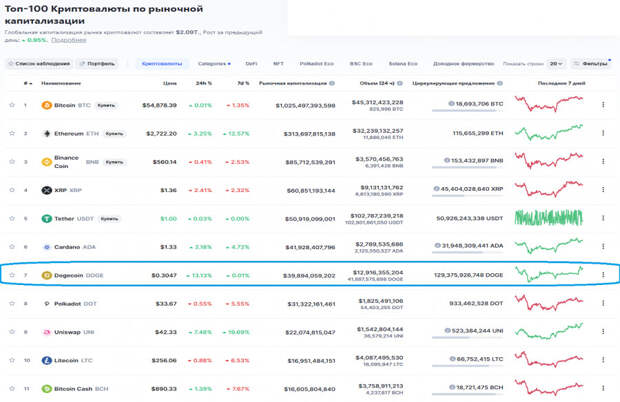Toggle watchlist star for Cardano
Image resolution: width=620 pixels, height=402 pixels.
tap(12, 247)
